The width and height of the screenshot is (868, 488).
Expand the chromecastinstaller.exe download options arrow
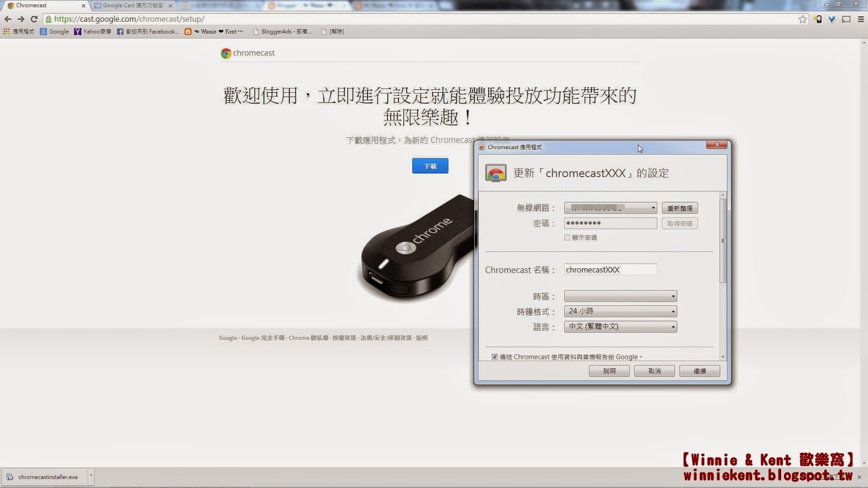(91, 476)
